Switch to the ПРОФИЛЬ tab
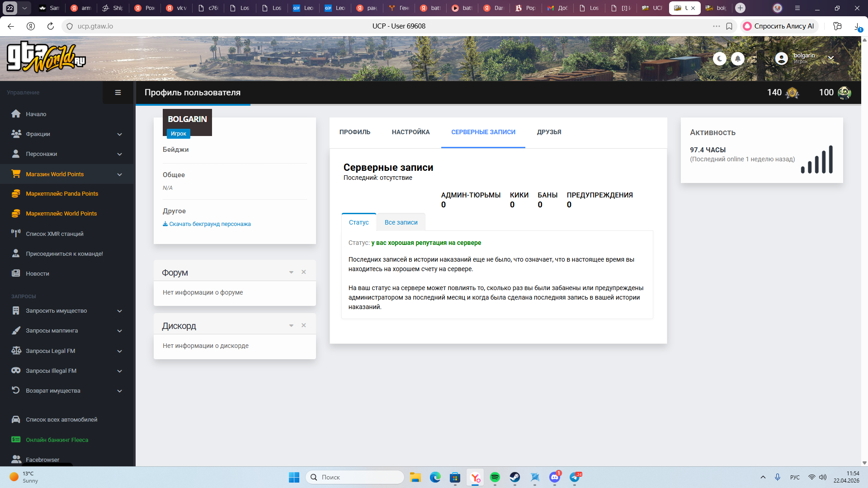868x488 pixels. click(x=355, y=132)
